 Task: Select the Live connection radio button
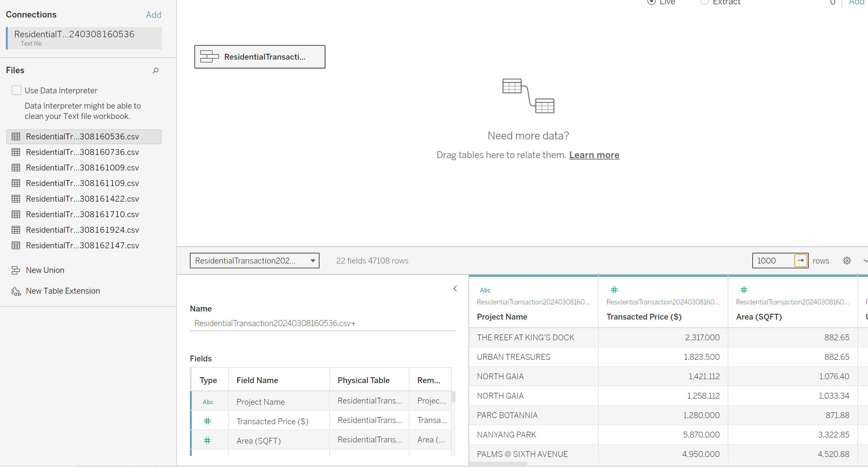[x=651, y=2]
